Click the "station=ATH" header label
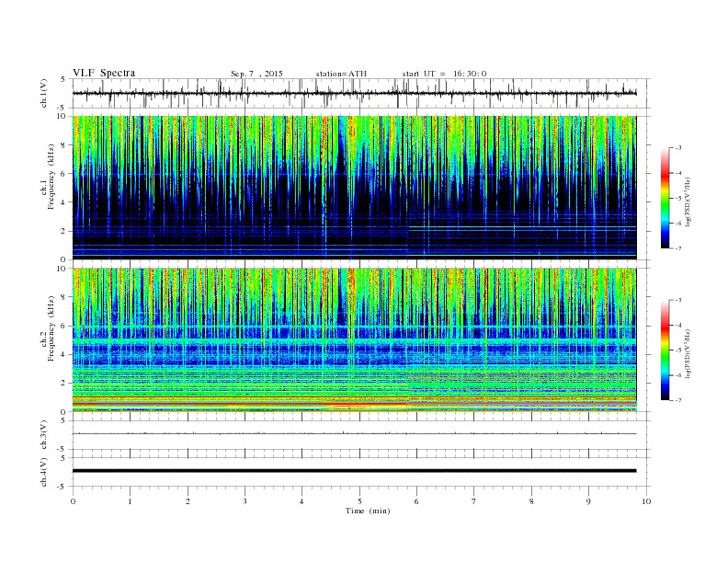The image size is (728, 563). 341,74
